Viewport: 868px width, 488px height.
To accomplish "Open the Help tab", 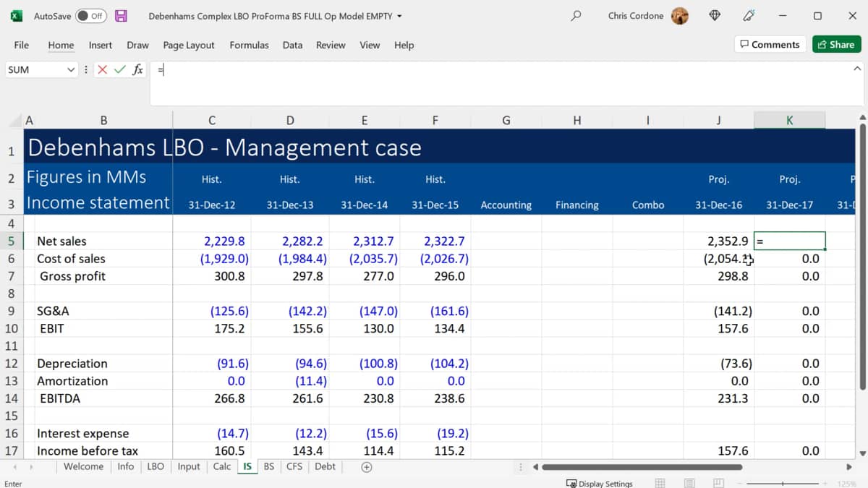I will click(x=404, y=45).
